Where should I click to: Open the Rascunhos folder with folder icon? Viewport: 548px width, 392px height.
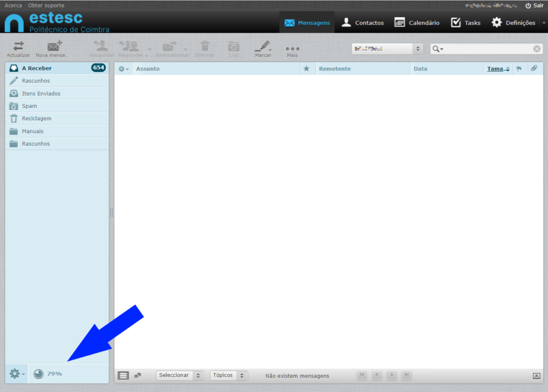click(57, 144)
